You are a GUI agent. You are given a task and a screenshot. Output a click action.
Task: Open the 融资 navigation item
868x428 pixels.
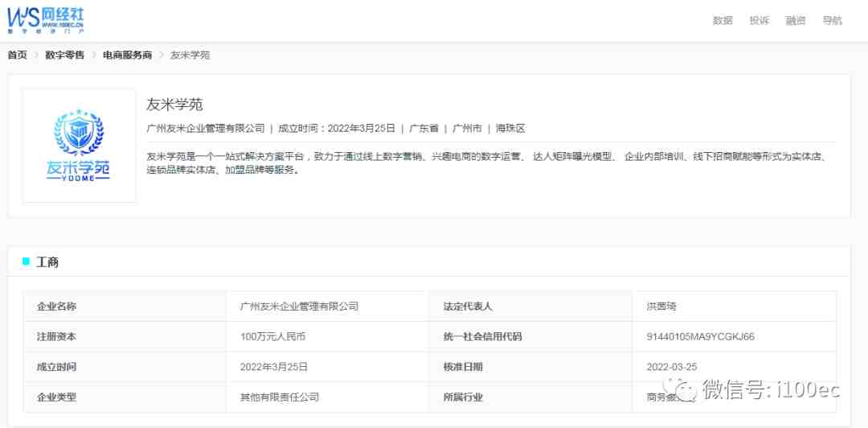click(796, 20)
